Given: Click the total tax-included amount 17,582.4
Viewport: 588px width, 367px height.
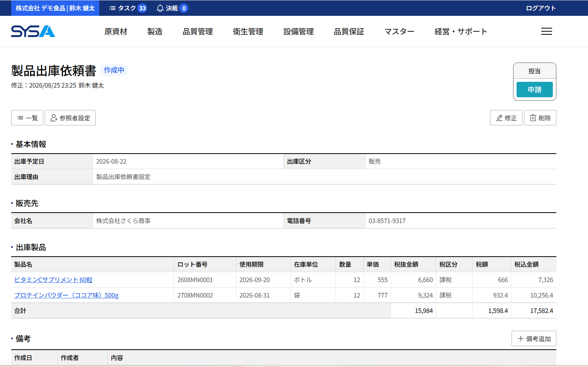Looking at the screenshot, I should [x=541, y=311].
